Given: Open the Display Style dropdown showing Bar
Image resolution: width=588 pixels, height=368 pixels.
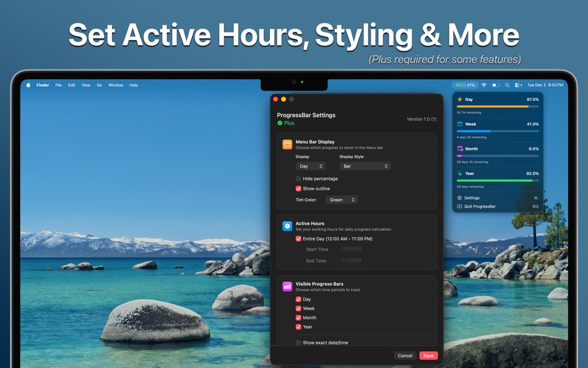Looking at the screenshot, I should (364, 165).
